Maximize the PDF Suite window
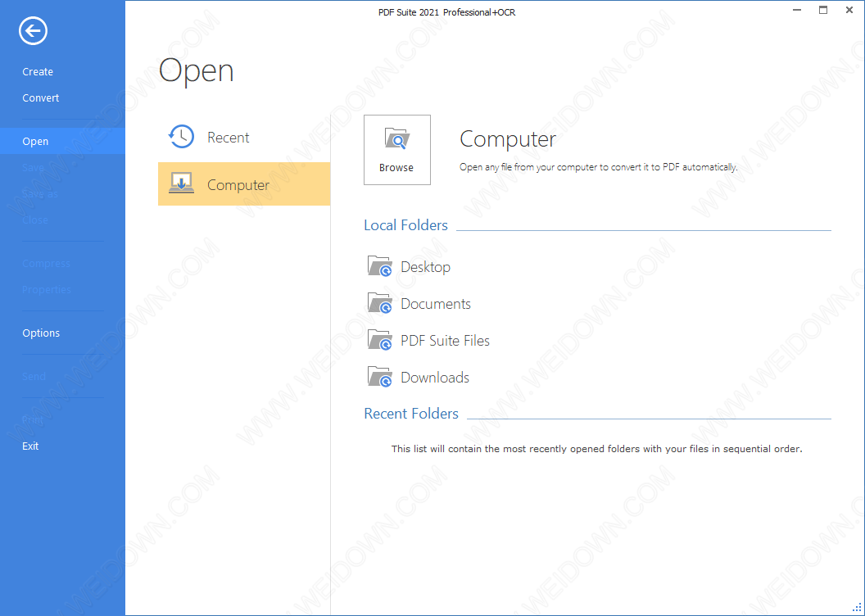Viewport: 865px width, 616px height. pos(823,10)
